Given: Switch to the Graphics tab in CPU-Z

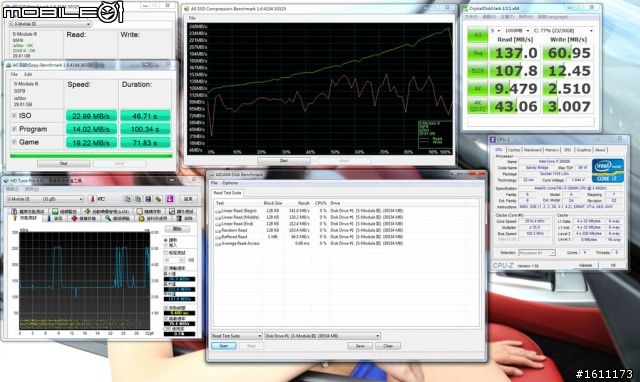Looking at the screenshot, I should pyautogui.click(x=584, y=150).
